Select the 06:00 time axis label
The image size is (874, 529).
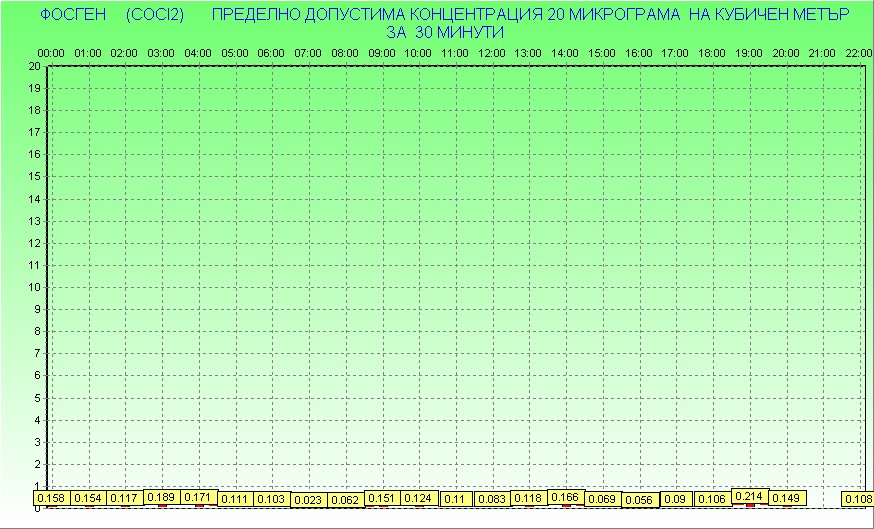pos(271,52)
